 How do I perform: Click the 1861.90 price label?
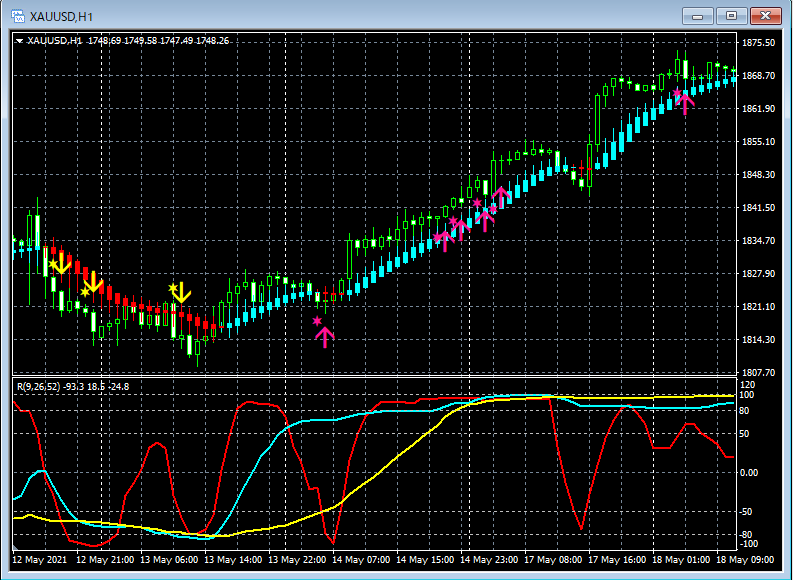tap(758, 109)
